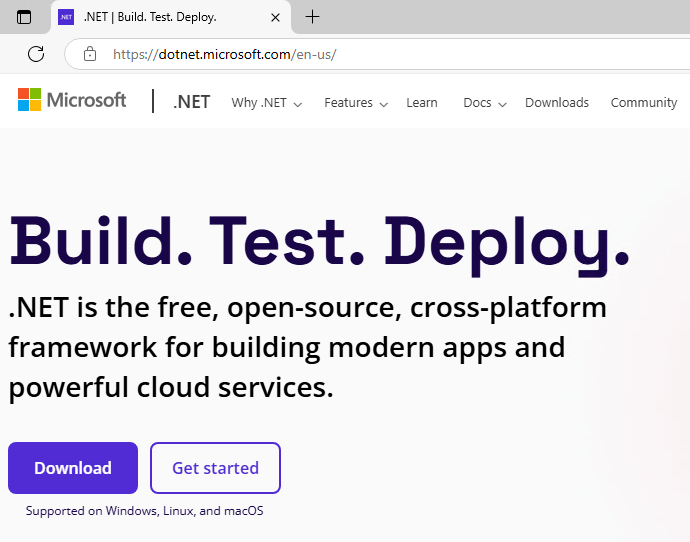
Task: Expand the Features menu
Action: pyautogui.click(x=356, y=103)
